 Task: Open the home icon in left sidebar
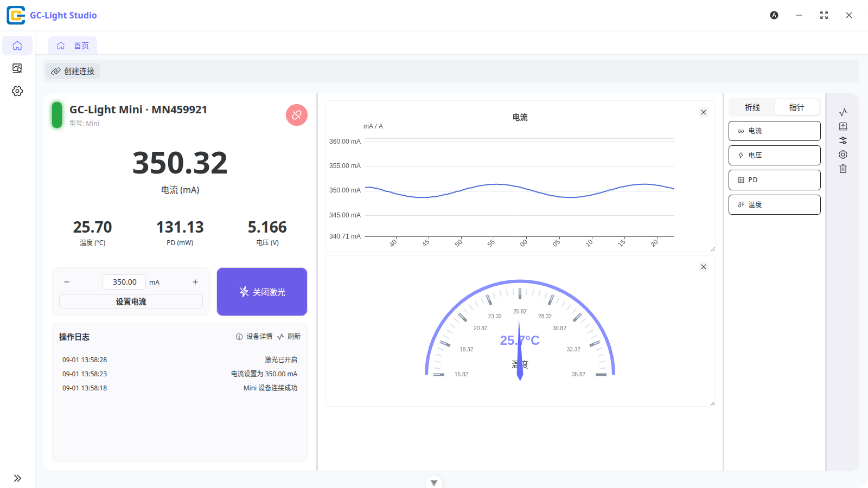coord(17,46)
